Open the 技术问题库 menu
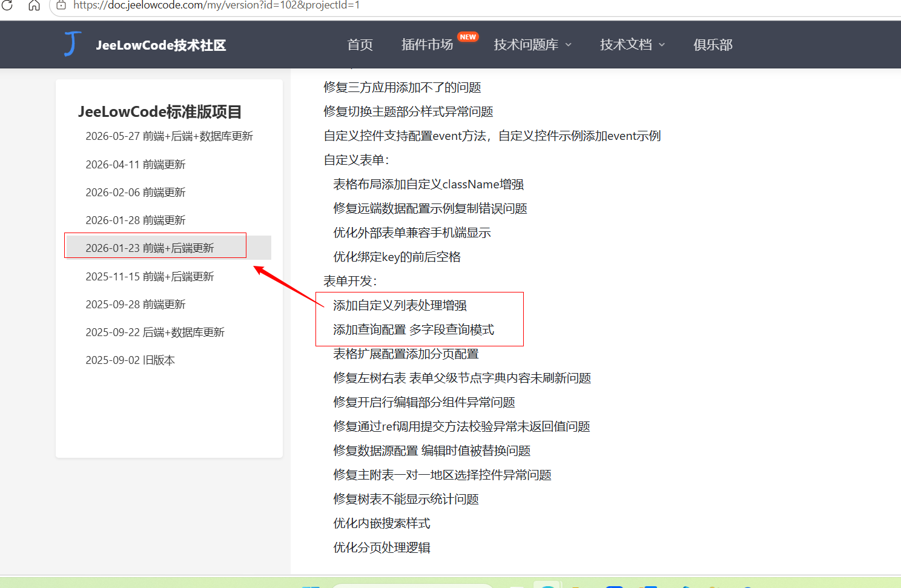The width and height of the screenshot is (901, 588). pos(526,45)
